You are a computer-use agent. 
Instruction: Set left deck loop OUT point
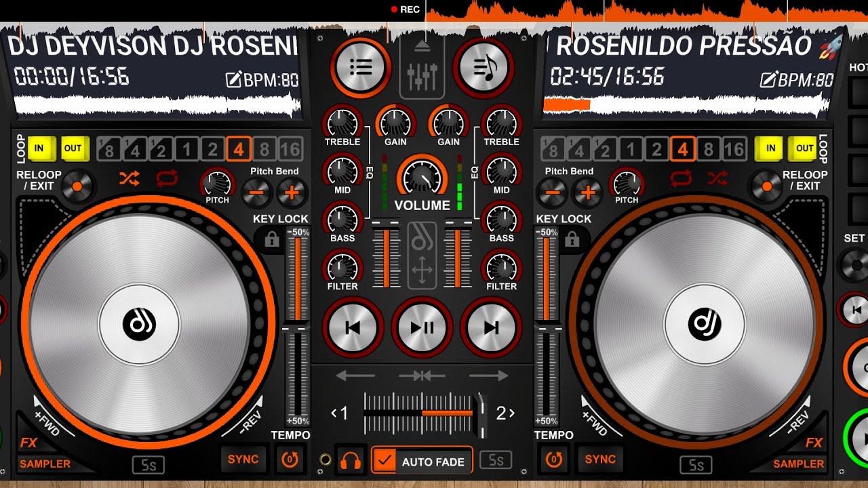(x=73, y=148)
